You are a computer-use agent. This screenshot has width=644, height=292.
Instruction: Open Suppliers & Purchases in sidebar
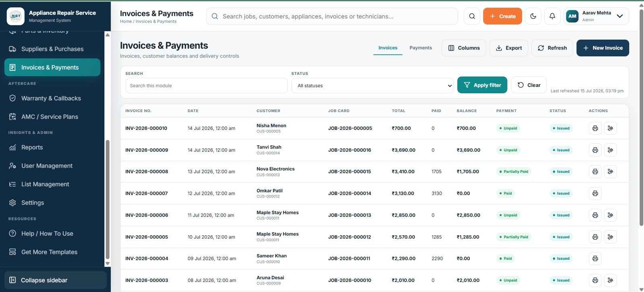52,49
